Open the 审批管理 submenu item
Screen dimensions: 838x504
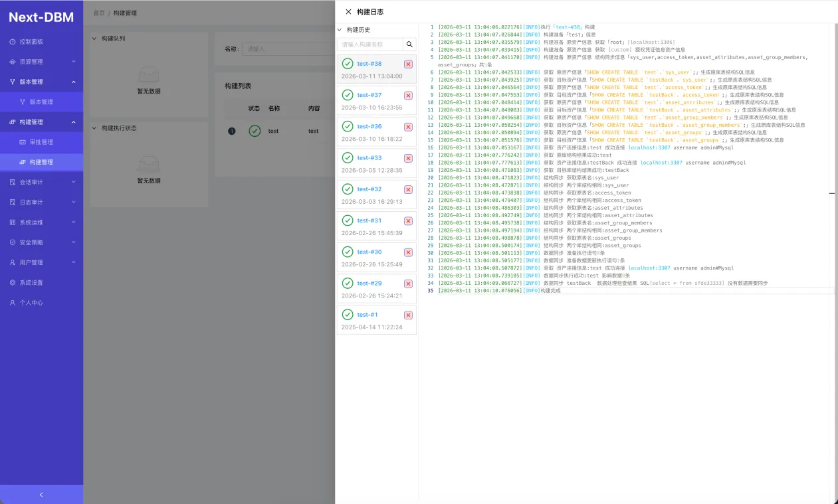point(41,142)
